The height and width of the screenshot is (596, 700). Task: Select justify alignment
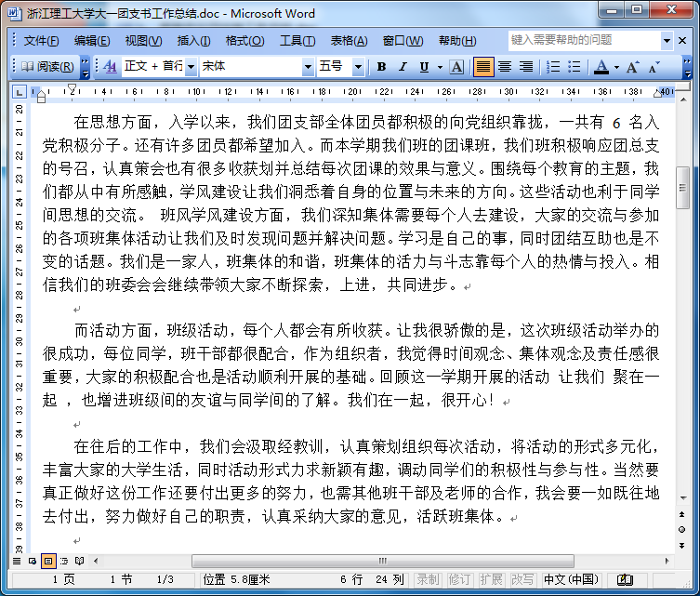coord(483,67)
